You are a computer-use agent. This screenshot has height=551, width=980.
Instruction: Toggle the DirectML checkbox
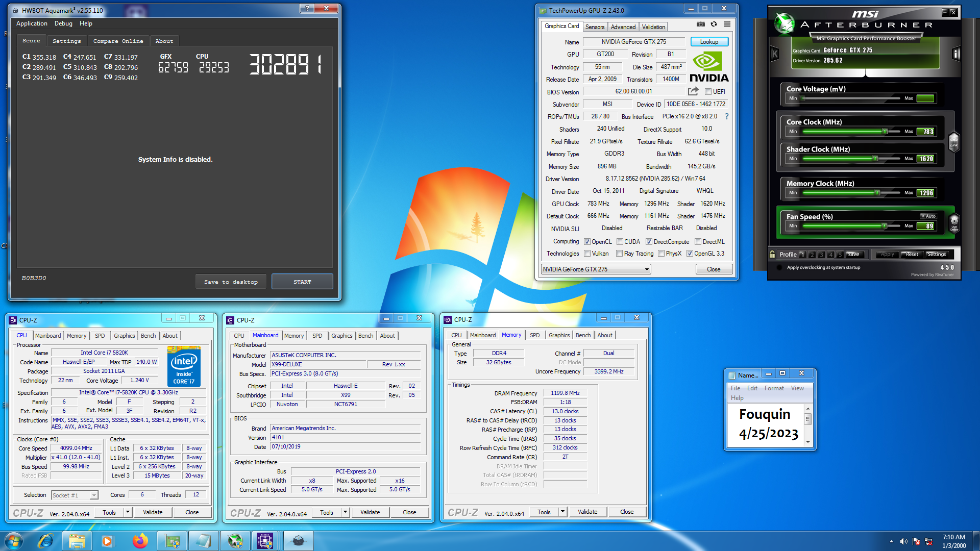tap(698, 242)
